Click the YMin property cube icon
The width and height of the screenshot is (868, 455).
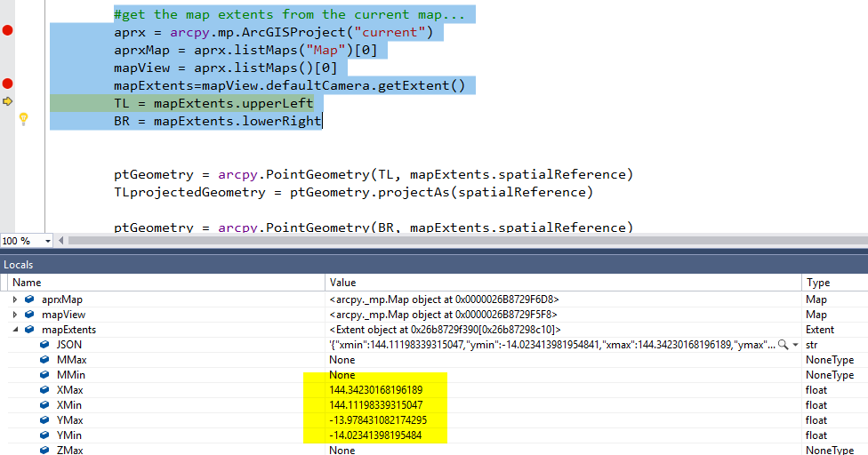tap(44, 435)
